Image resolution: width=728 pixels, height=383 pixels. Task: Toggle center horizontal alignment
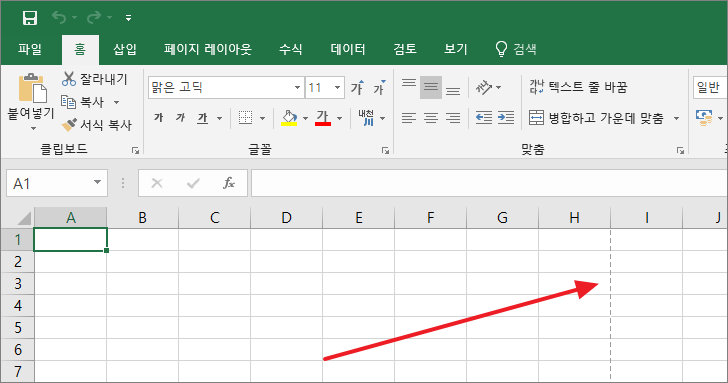[431, 118]
